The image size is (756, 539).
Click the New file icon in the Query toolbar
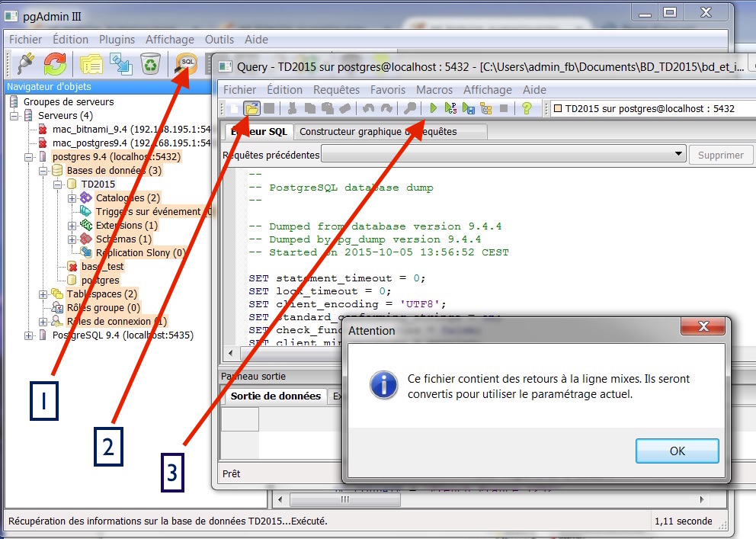[x=235, y=108]
